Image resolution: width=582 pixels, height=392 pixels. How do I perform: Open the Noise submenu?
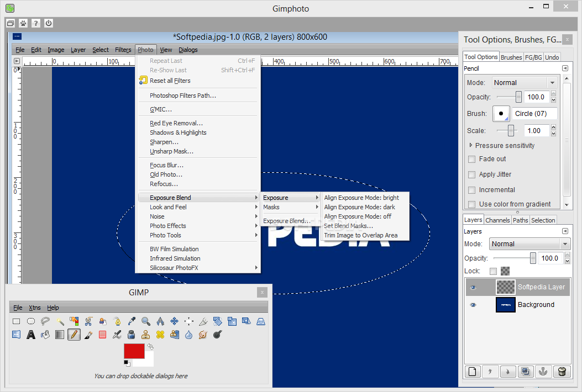(x=198, y=216)
